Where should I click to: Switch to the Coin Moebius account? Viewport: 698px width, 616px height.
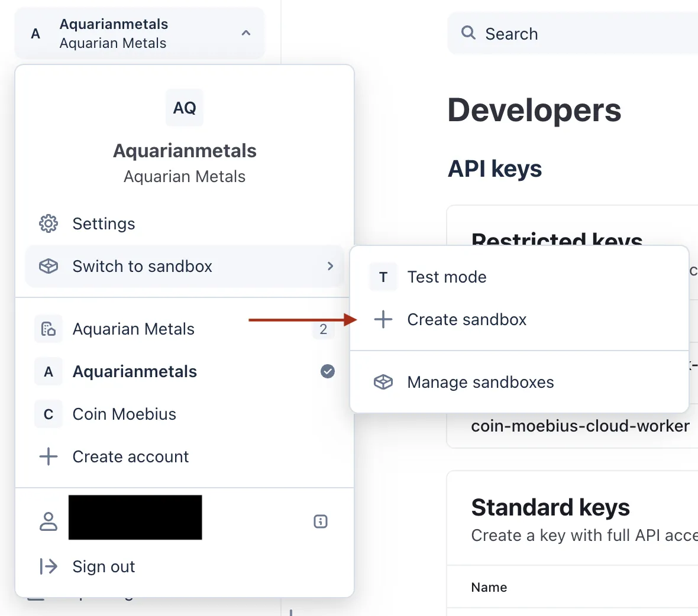(x=185, y=414)
